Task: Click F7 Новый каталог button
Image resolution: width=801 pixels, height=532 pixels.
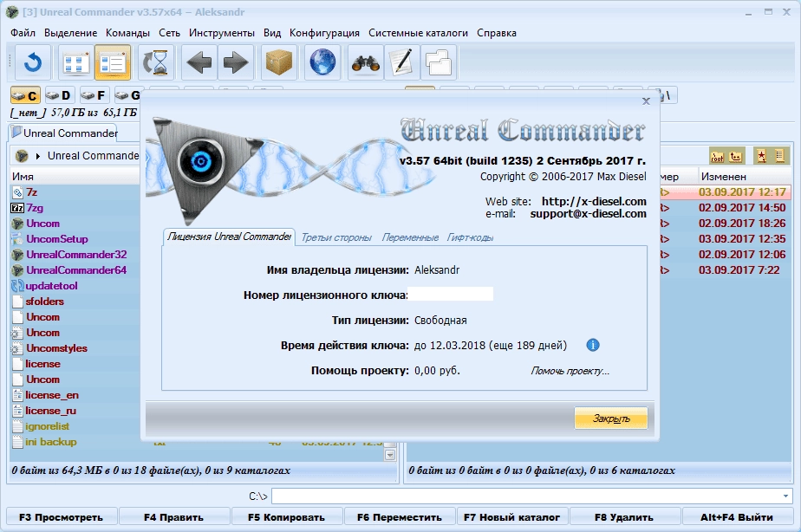Action: [x=511, y=517]
